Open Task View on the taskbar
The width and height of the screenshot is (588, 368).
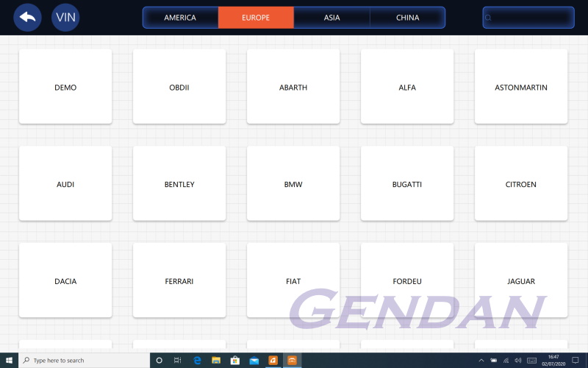point(178,361)
